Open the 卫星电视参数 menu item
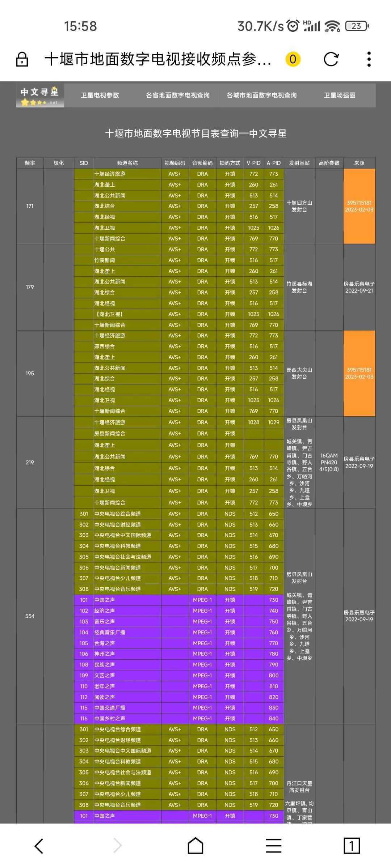391x868 pixels. click(x=100, y=95)
